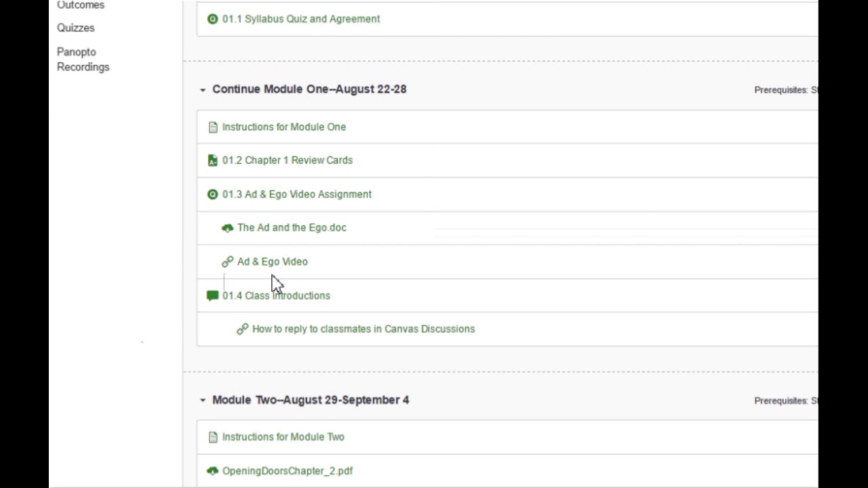Click the quiz icon beside Ad & Ego Video Assignment
Image resolution: width=868 pixels, height=488 pixels.
212,195
